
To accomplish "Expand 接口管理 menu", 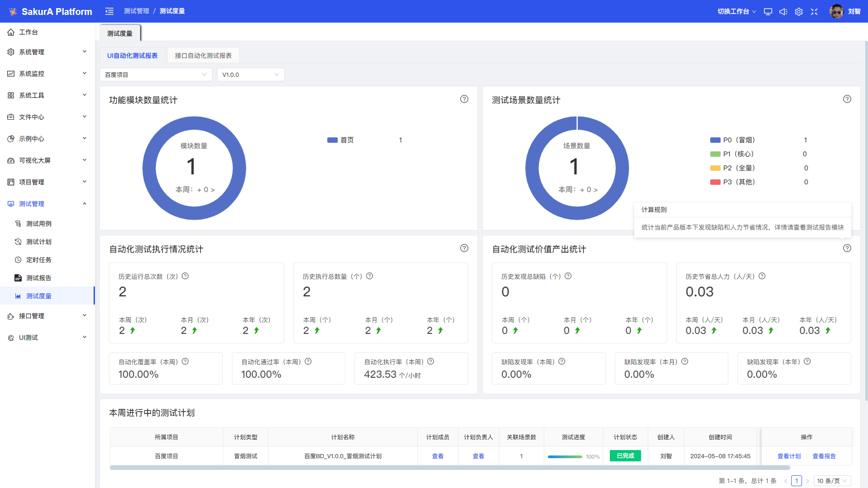I will pyautogui.click(x=47, y=316).
